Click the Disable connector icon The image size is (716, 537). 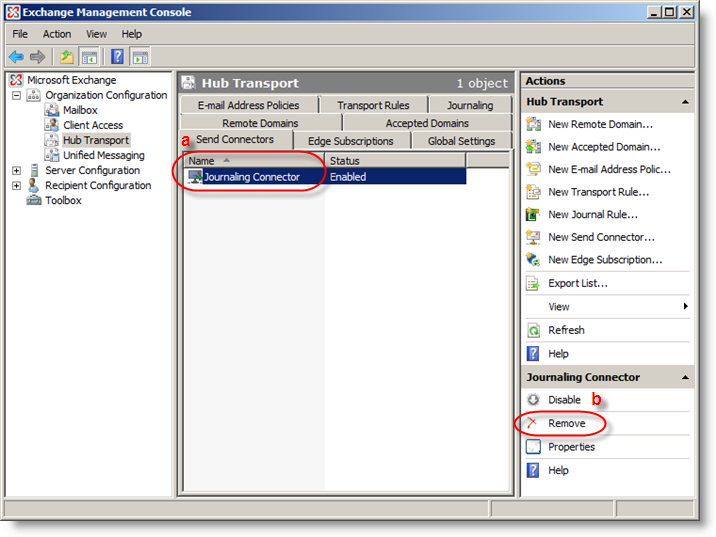coord(533,400)
